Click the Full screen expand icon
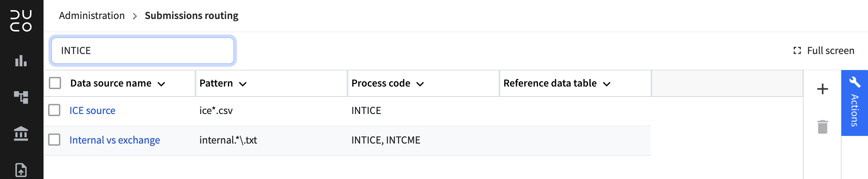 coord(797,51)
